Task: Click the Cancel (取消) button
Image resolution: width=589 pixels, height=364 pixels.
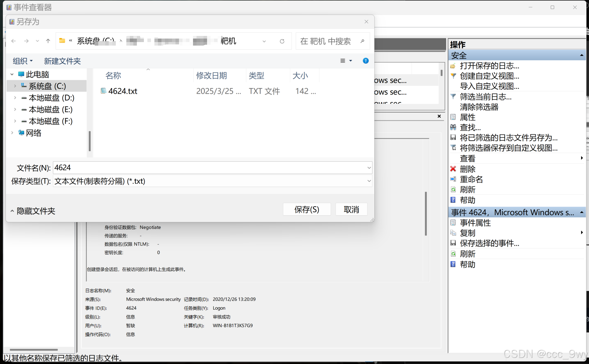Action: (x=351, y=209)
